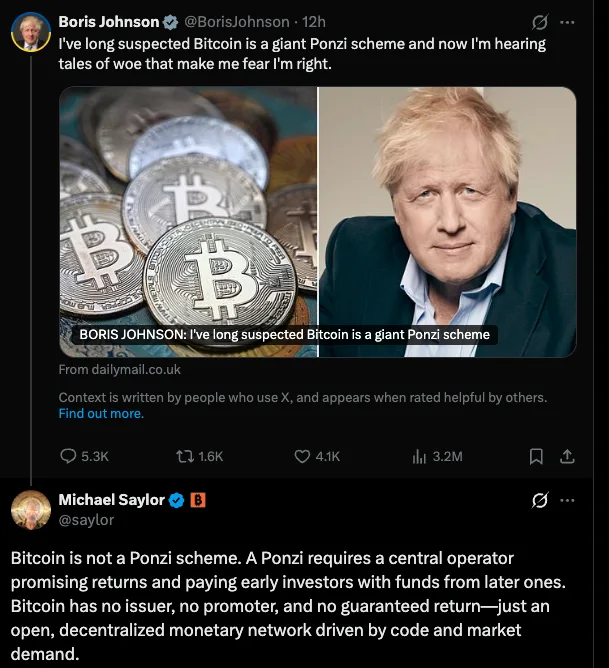The height and width of the screenshot is (668, 609).
Task: Click Michael Saylor's display name
Action: click(111, 500)
